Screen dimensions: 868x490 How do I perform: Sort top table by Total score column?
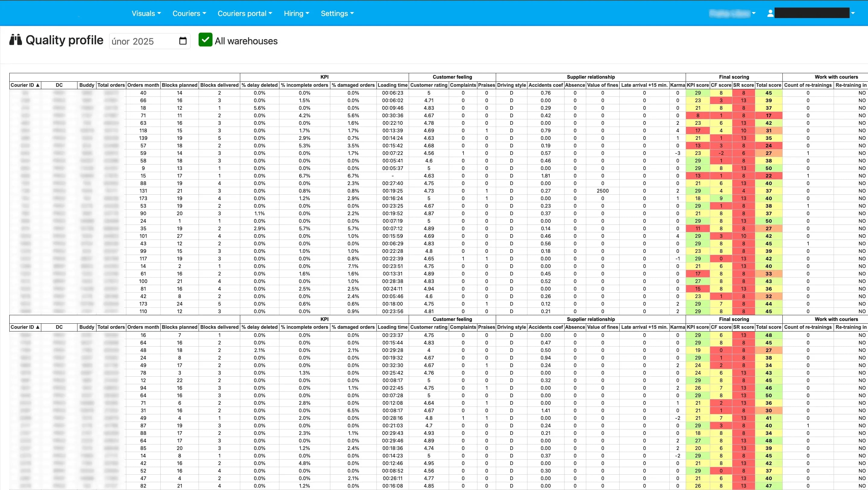[768, 85]
